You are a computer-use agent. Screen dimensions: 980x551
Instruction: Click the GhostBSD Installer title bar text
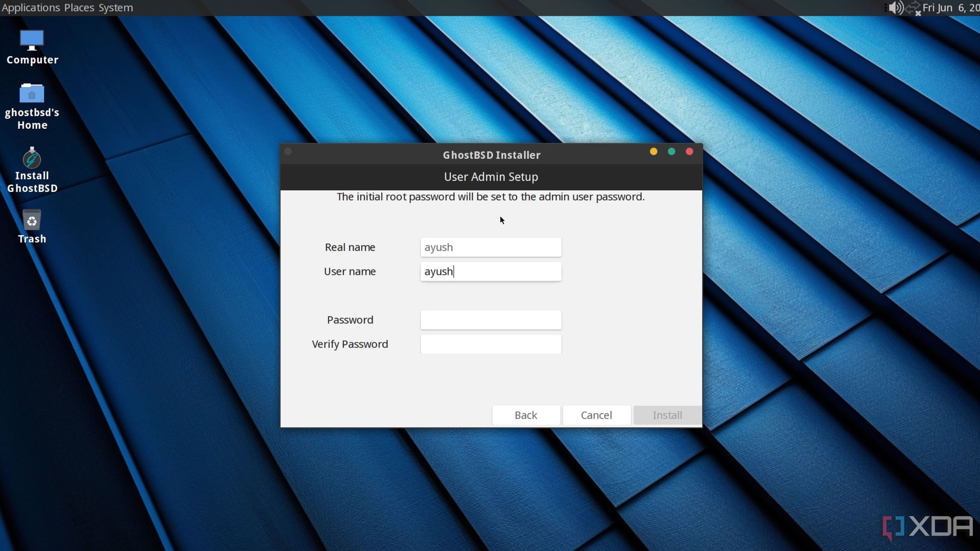492,155
